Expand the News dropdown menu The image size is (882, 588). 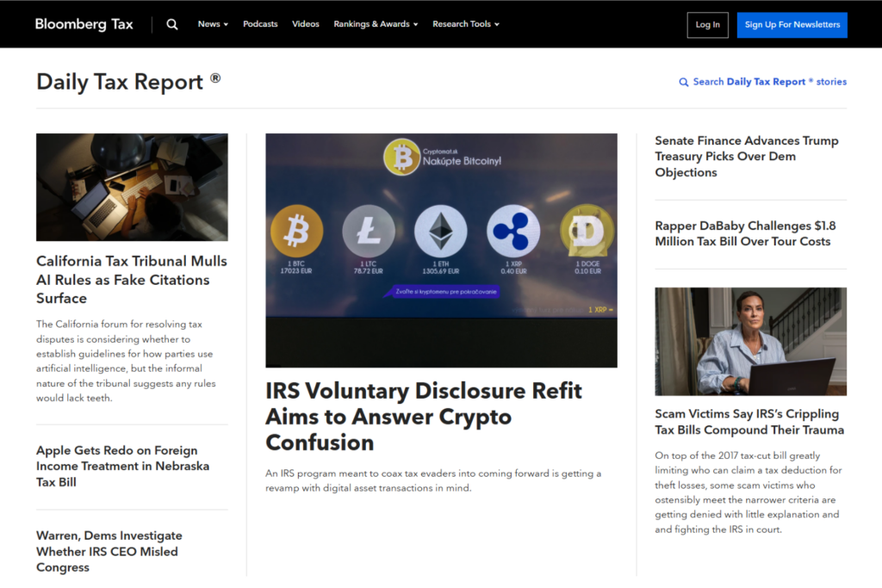pos(213,24)
